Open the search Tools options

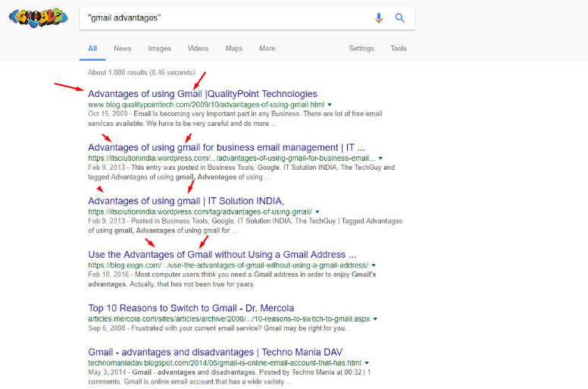[x=399, y=49]
